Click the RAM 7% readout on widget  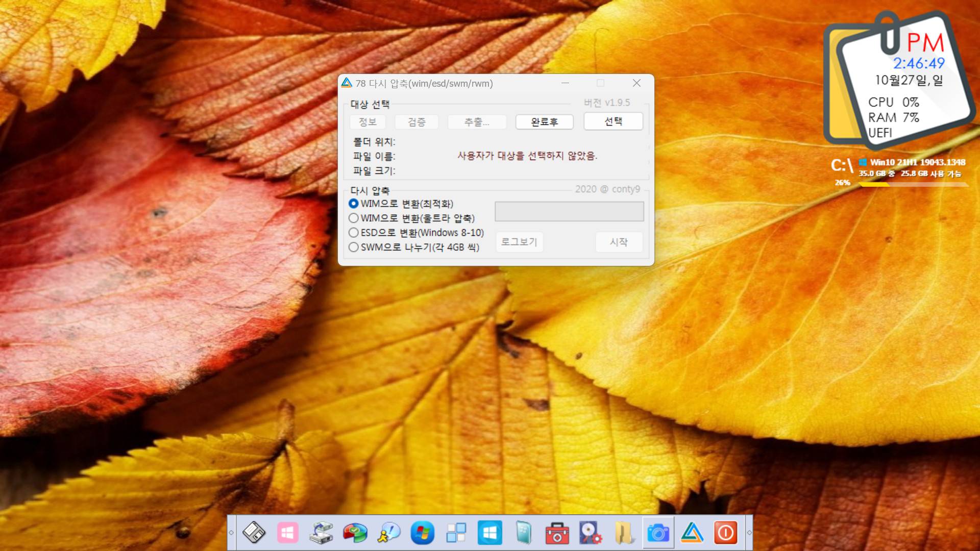point(894,117)
